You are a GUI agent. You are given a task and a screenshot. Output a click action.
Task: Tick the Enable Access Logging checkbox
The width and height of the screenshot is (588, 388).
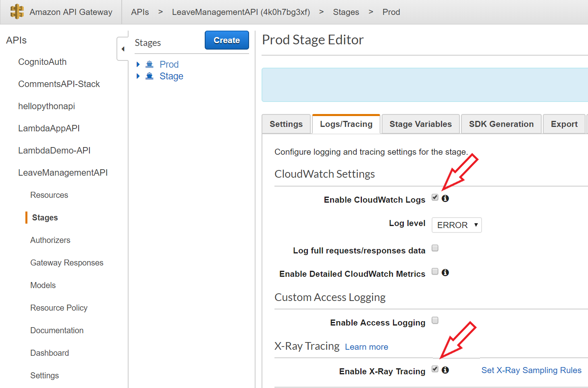(x=435, y=320)
